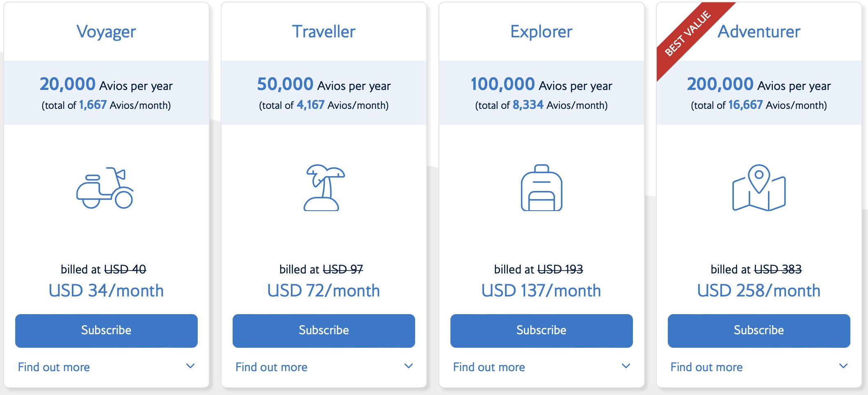The height and width of the screenshot is (395, 868).
Task: Click the backpack icon in Explorer plan
Action: click(x=541, y=188)
